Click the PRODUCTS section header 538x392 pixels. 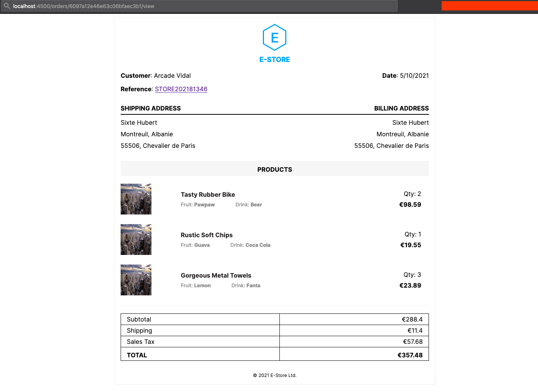(275, 169)
